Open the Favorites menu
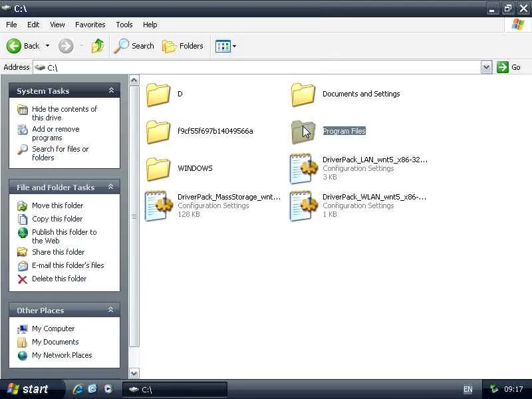Screen dimensions: 532x399 (x=90, y=25)
